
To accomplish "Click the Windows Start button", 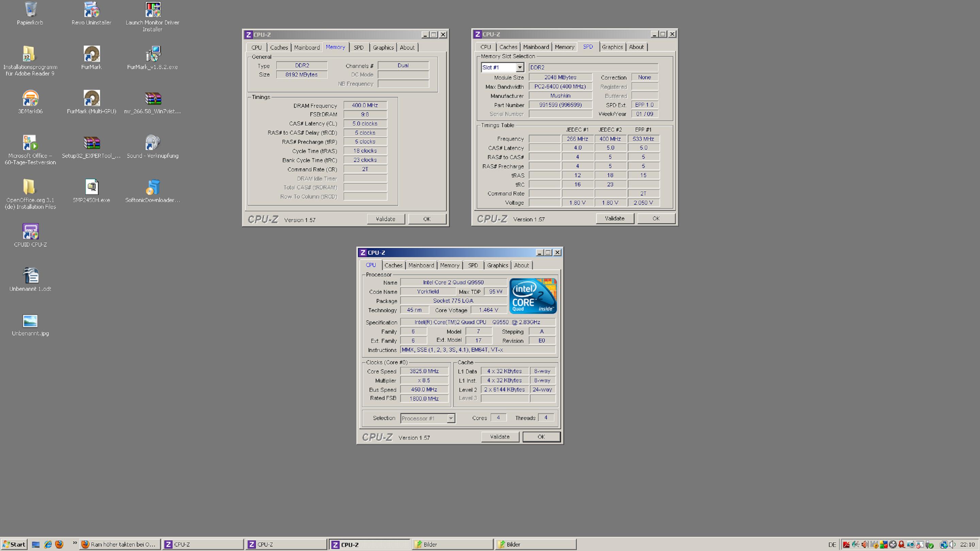I will click(14, 544).
